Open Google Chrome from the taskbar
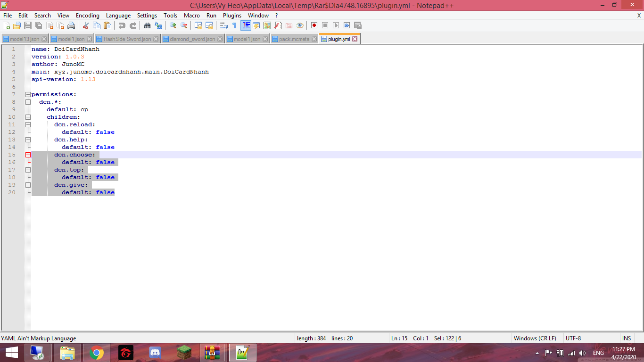Viewport: 644px width, 362px height. tap(97, 353)
